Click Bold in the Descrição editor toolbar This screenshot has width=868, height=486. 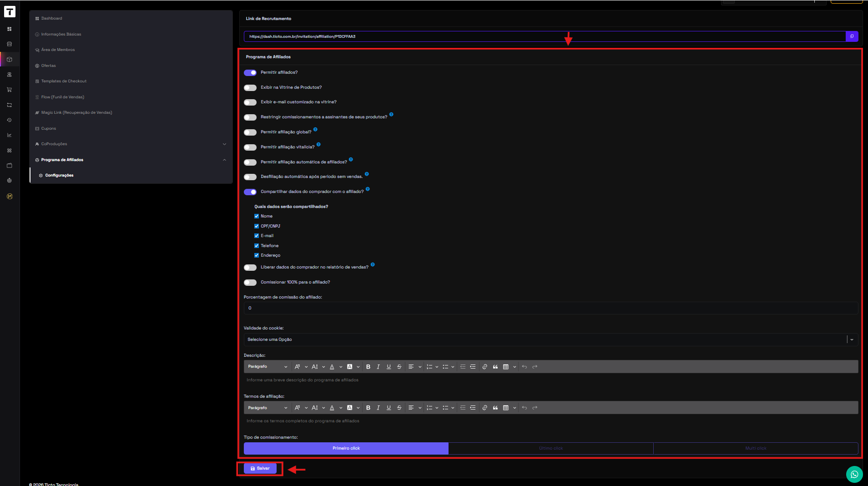click(368, 367)
